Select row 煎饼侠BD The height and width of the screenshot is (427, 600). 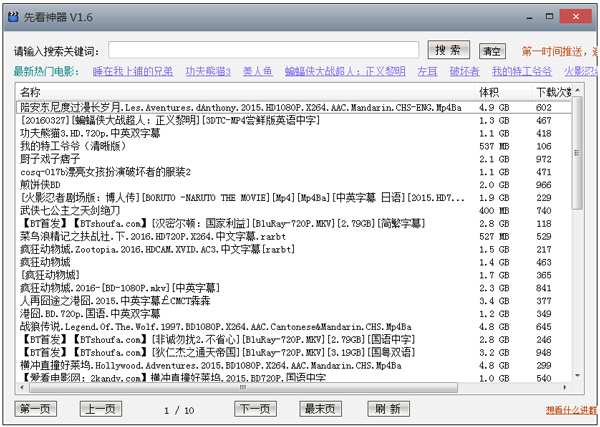coord(294,185)
